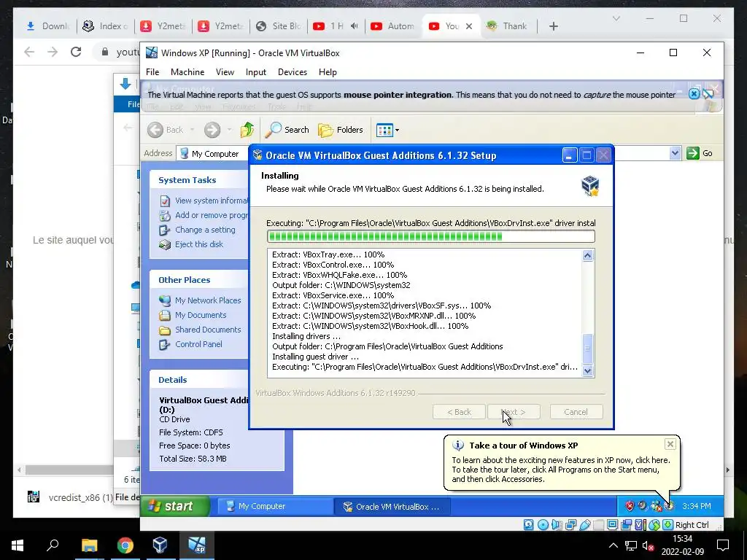This screenshot has height=560, width=747.
Task: Click the log scrollbar up arrow
Action: tap(587, 256)
